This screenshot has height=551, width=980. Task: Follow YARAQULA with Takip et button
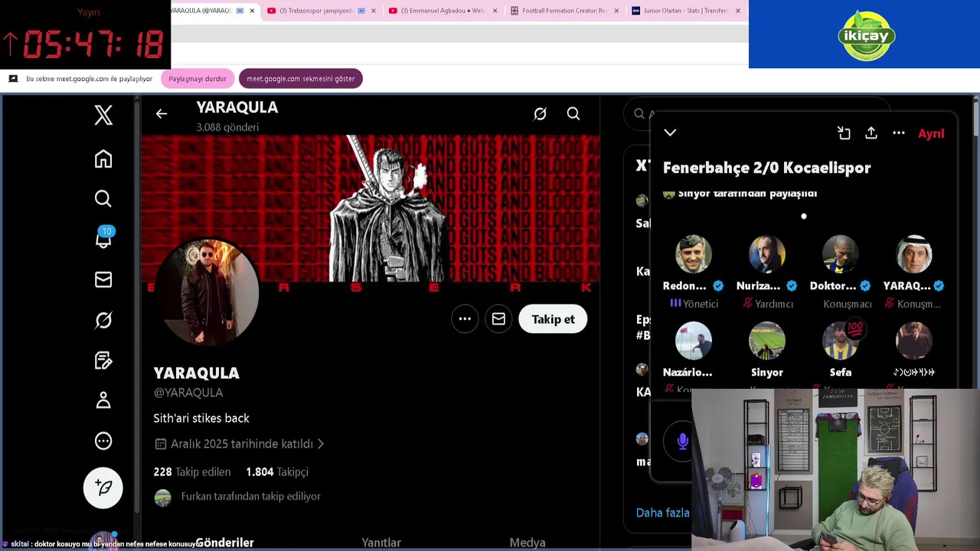[x=553, y=319]
